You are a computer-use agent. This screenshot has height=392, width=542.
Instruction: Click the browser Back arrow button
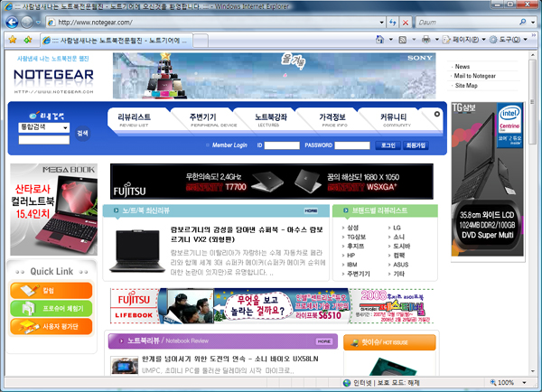[12, 23]
